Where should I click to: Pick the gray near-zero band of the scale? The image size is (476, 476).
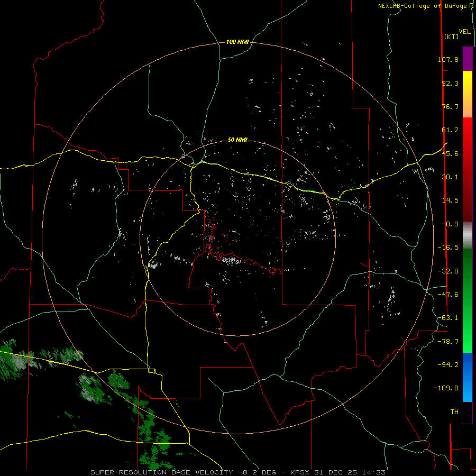click(x=467, y=235)
